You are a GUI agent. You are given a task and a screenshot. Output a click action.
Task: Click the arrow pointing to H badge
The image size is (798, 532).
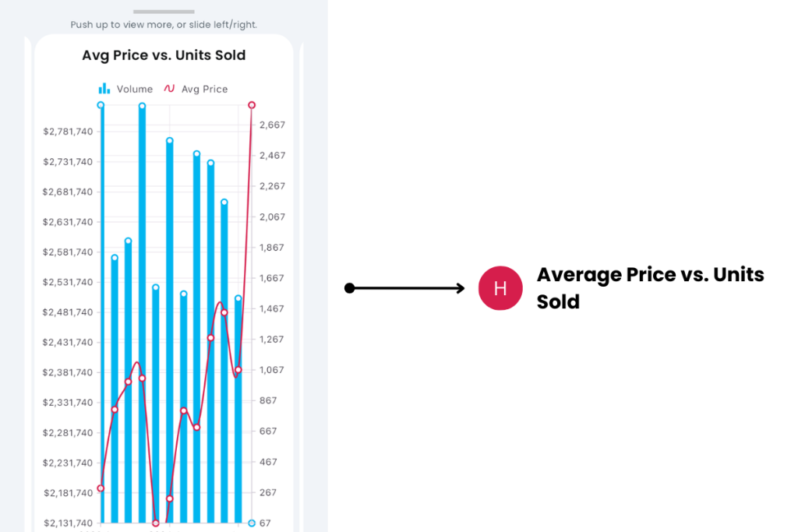coord(405,288)
